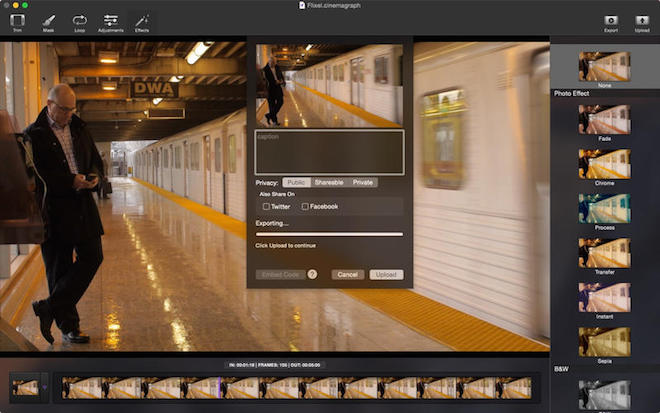Open the Adjustments sliders panel
The width and height of the screenshot is (660, 413).
tap(111, 21)
